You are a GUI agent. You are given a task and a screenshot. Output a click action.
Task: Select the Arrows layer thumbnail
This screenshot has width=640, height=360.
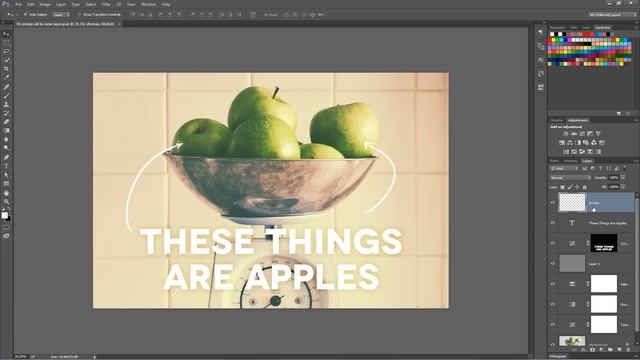click(x=572, y=202)
